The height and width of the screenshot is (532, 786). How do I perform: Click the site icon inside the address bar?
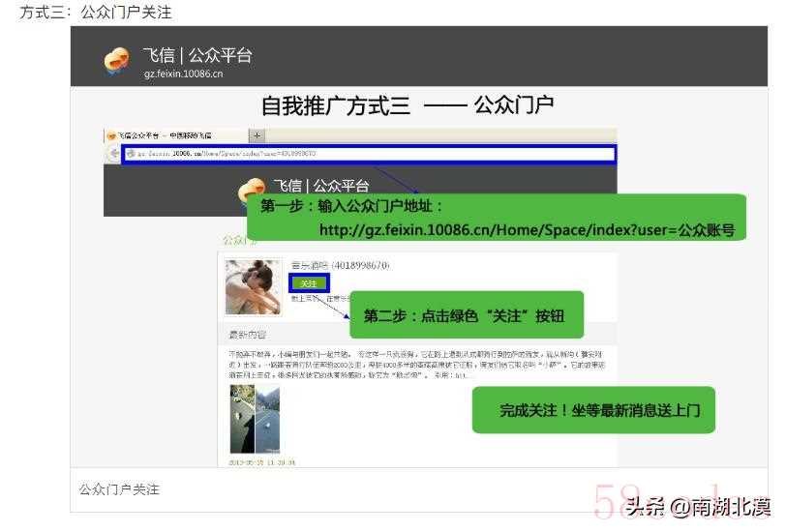pyautogui.click(x=132, y=153)
